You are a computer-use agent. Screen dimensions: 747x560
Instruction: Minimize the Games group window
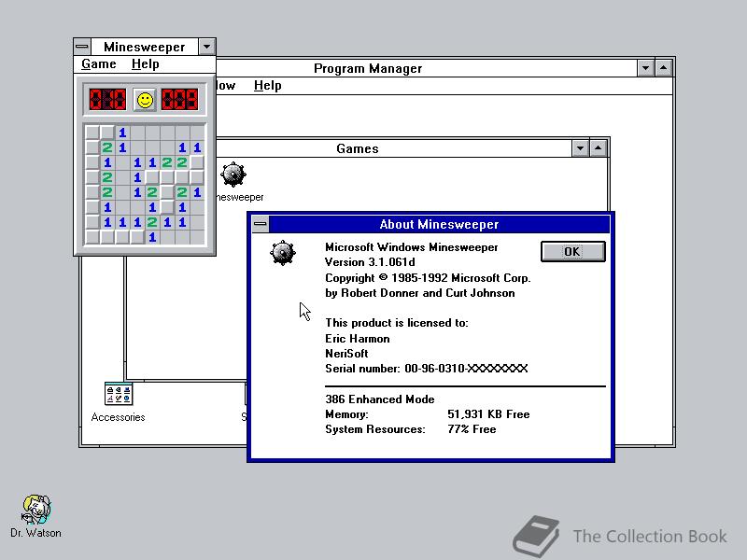580,148
